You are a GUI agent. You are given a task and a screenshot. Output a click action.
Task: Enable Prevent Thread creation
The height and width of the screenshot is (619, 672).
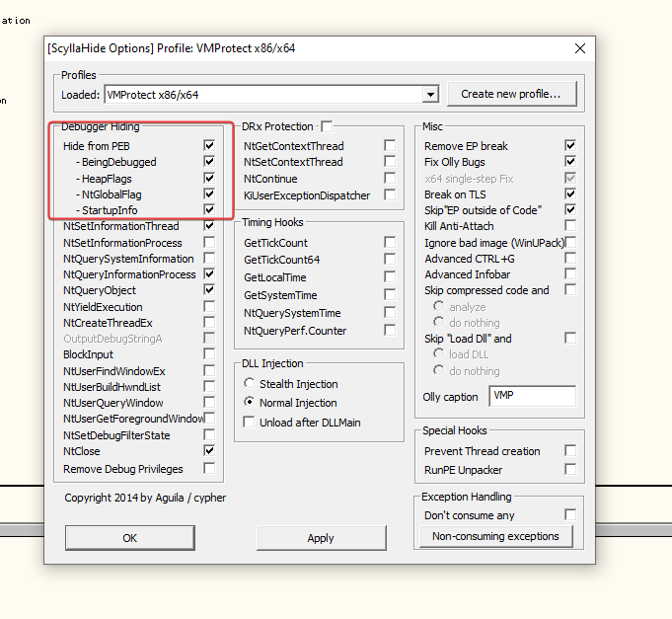(x=570, y=450)
